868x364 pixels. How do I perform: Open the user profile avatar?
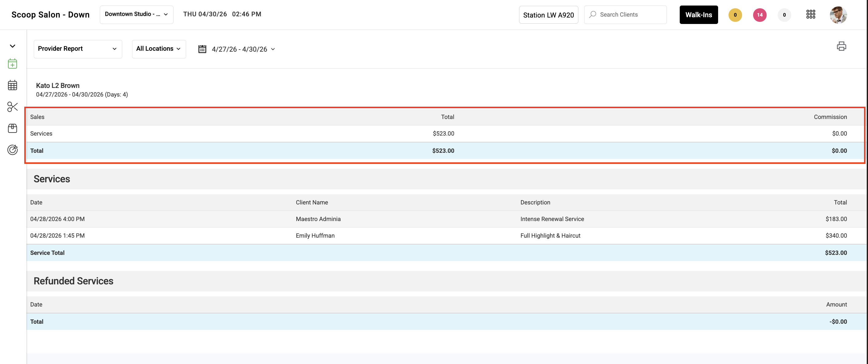click(838, 15)
